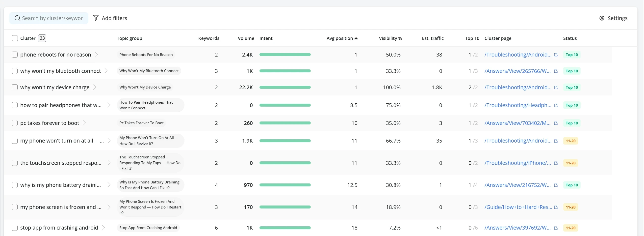This screenshot has width=644, height=236.
Task: Expand the phone screen is frozen cluster
Action: [x=109, y=207]
